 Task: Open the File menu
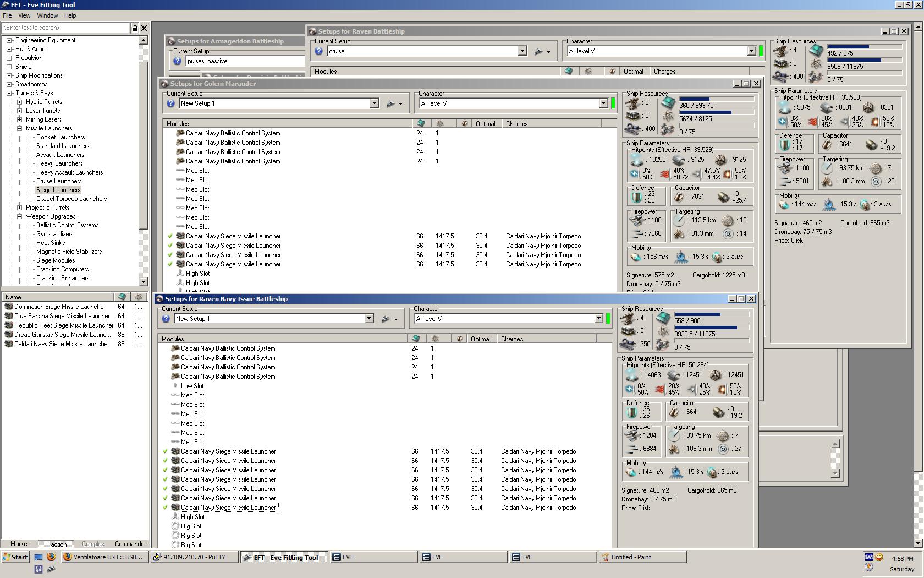click(x=7, y=15)
